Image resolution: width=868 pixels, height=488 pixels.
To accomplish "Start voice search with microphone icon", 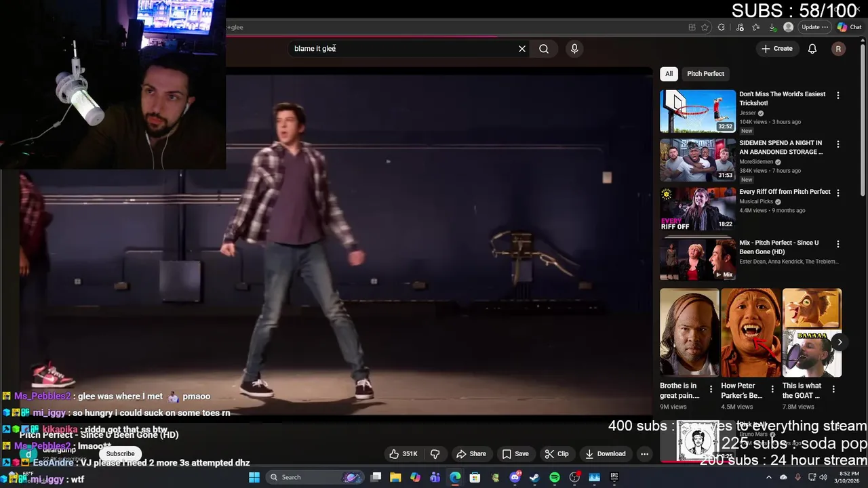I will 574,49.
